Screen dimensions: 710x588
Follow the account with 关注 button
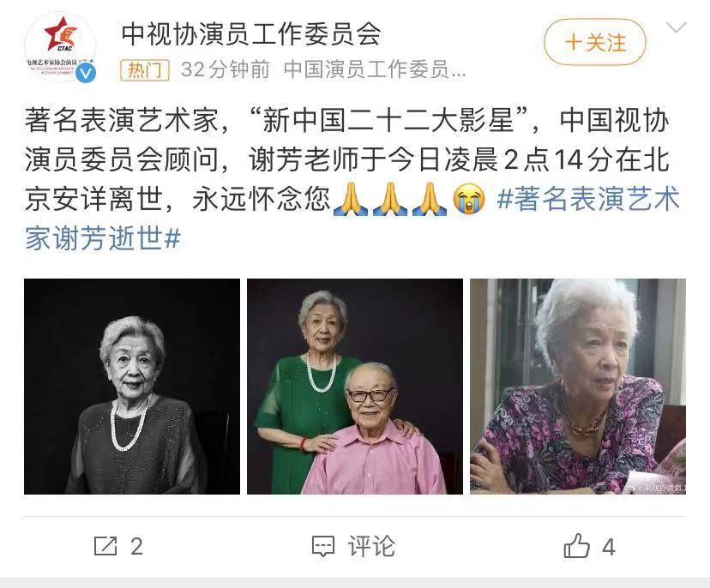[595, 42]
